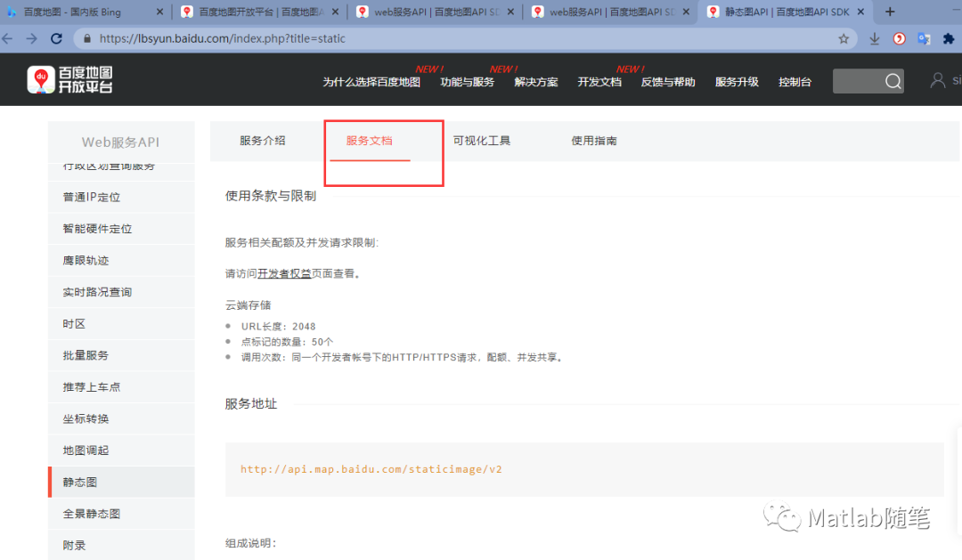Open 反馈与帮助 nav menu
This screenshot has width=962, height=560.
pyautogui.click(x=668, y=82)
